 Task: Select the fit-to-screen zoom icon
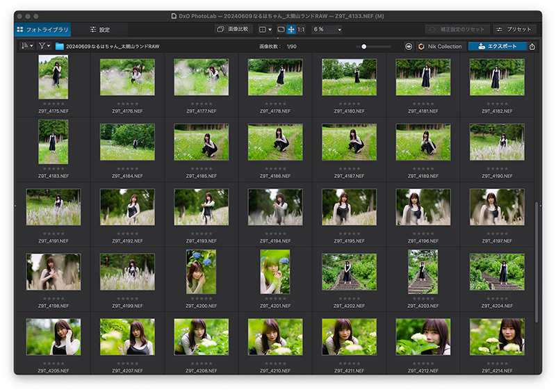(281, 29)
